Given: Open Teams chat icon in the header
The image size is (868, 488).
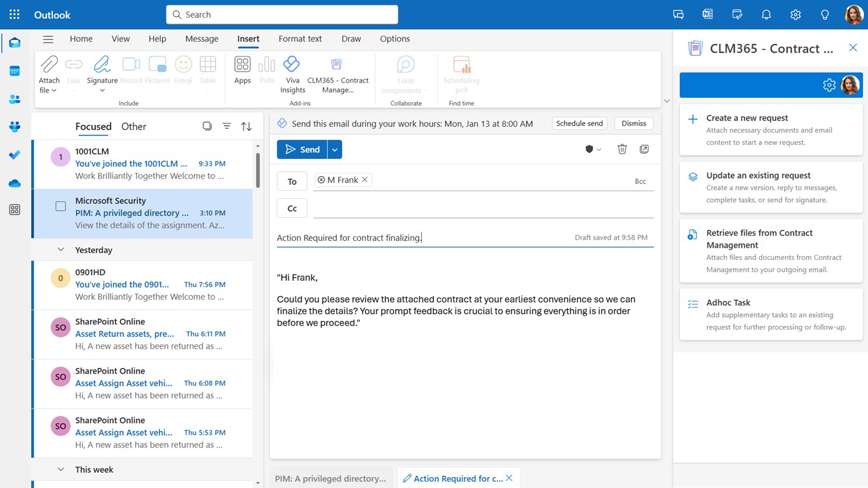Looking at the screenshot, I should pyautogui.click(x=678, y=15).
